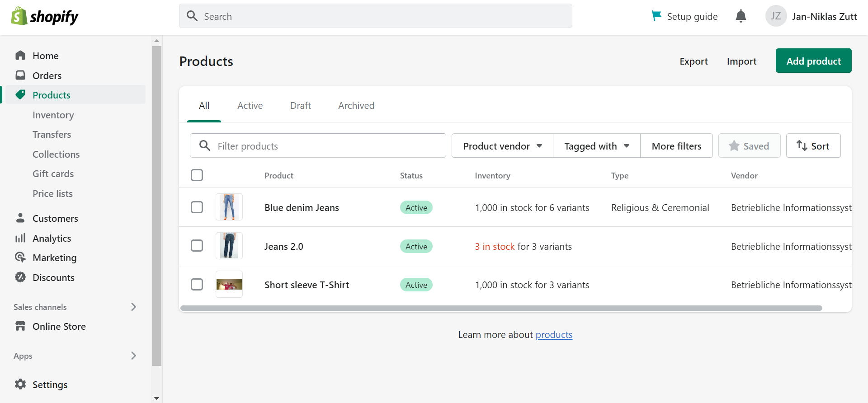Check the Jeans 2.0 row checkbox
Screen dimensions: 868x403
pos(197,245)
